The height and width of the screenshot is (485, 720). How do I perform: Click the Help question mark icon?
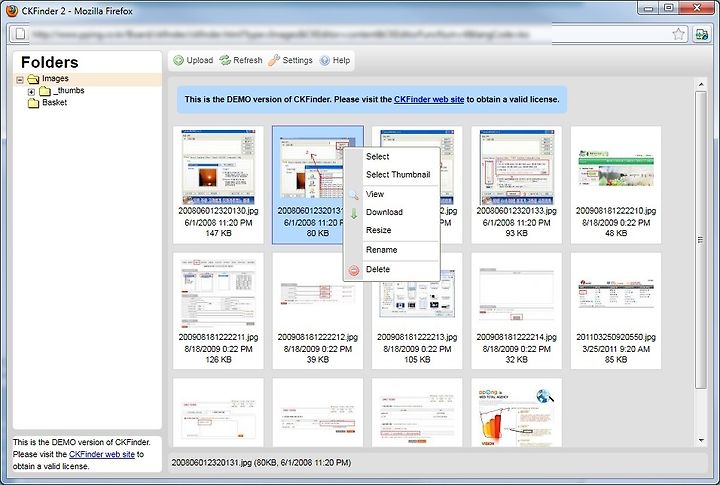[x=325, y=61]
